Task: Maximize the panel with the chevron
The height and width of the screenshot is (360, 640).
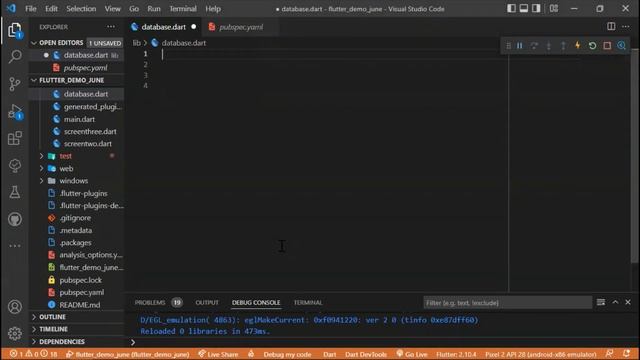Action: [615, 302]
